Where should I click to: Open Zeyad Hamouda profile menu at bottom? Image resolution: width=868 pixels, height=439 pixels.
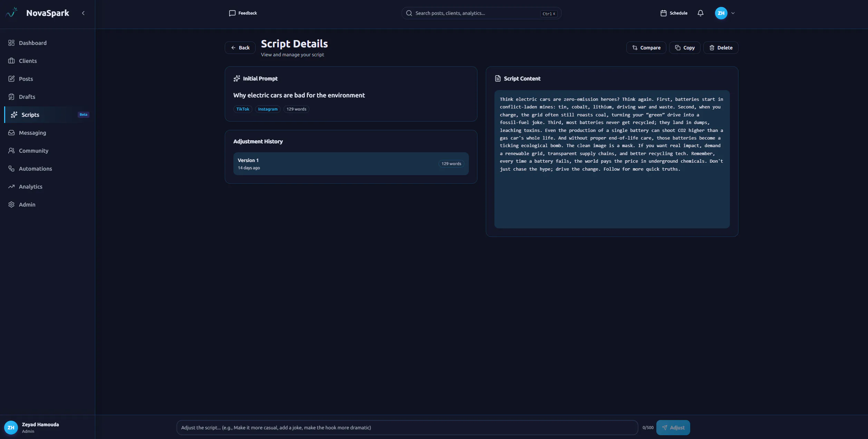[47, 428]
